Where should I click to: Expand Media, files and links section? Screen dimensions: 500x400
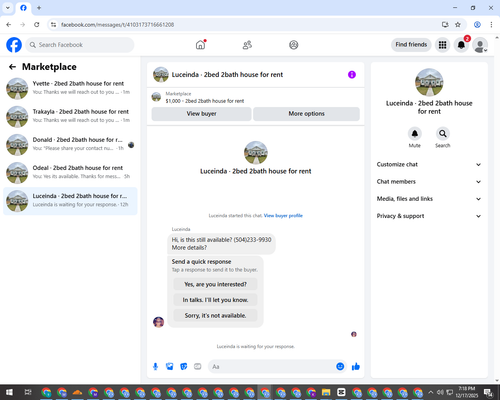point(429,199)
